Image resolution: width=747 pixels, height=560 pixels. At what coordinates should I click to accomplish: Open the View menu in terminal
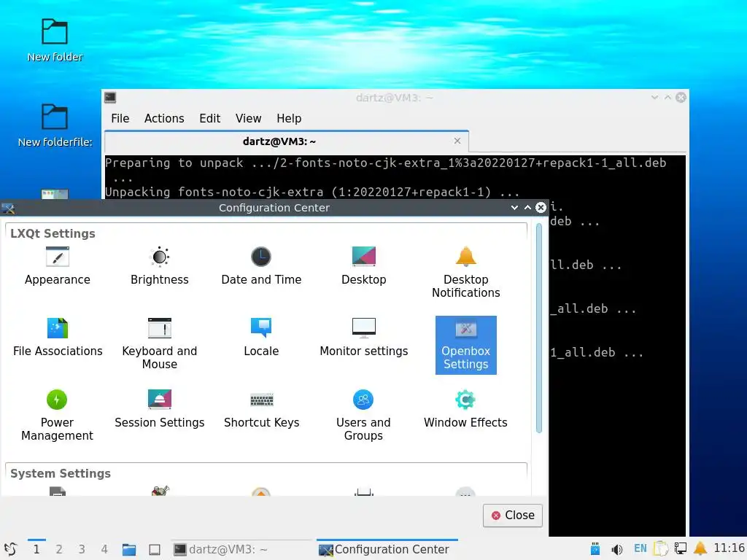(x=248, y=118)
